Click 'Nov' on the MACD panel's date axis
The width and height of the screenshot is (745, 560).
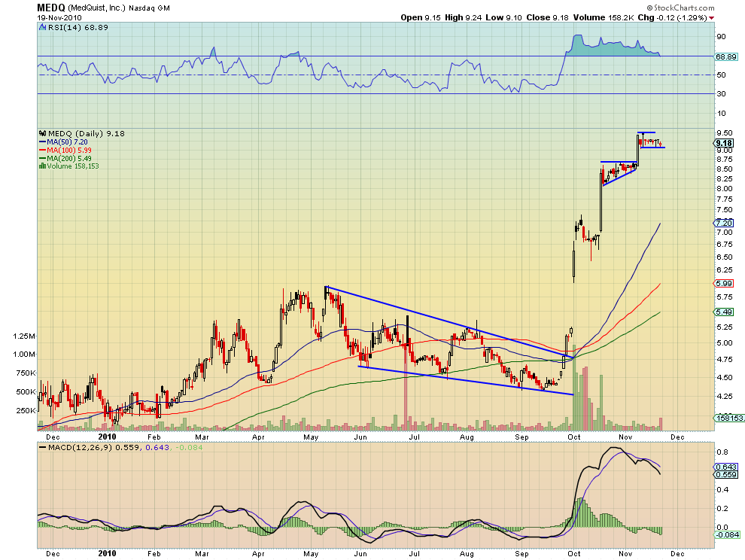(625, 554)
